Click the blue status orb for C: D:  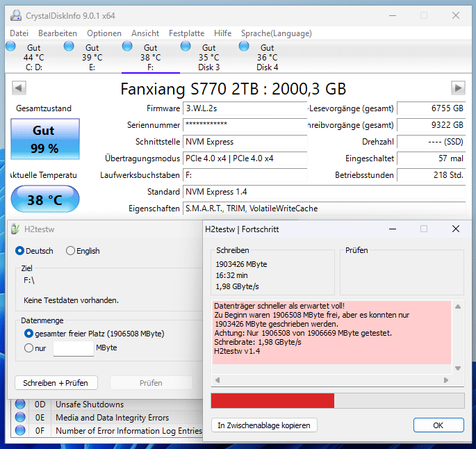point(10,46)
